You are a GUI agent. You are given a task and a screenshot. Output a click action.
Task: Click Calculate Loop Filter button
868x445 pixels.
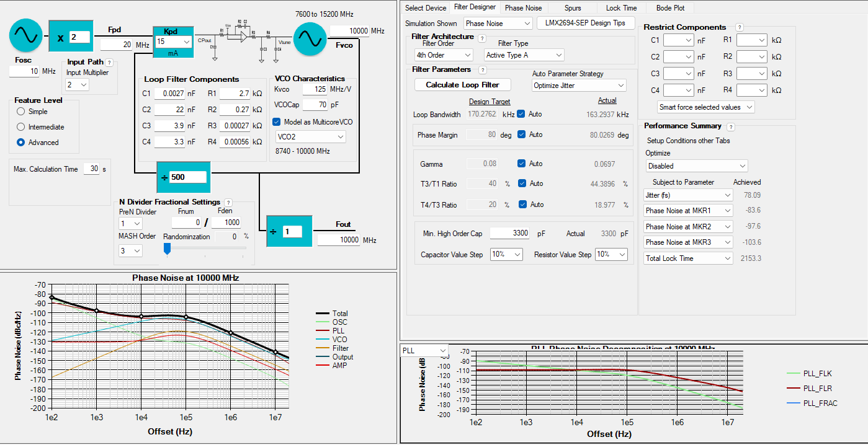pyautogui.click(x=462, y=85)
